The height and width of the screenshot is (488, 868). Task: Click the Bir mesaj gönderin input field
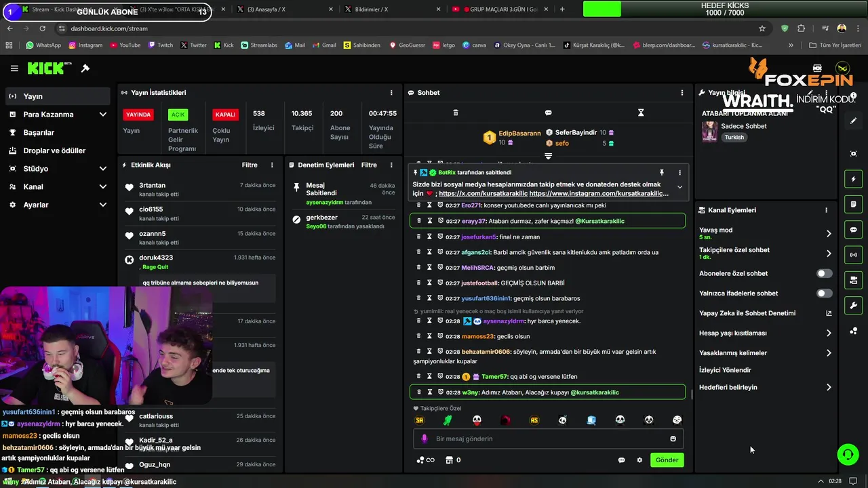click(548, 439)
